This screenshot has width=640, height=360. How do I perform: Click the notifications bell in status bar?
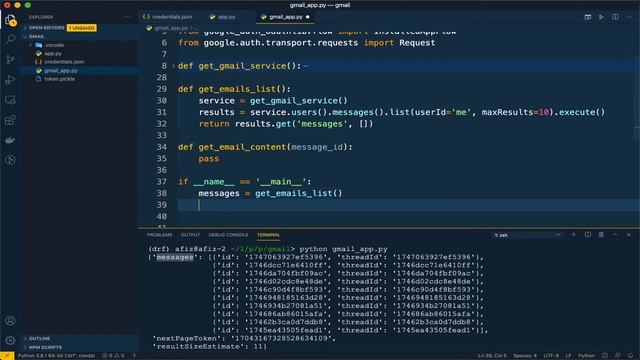631,356
